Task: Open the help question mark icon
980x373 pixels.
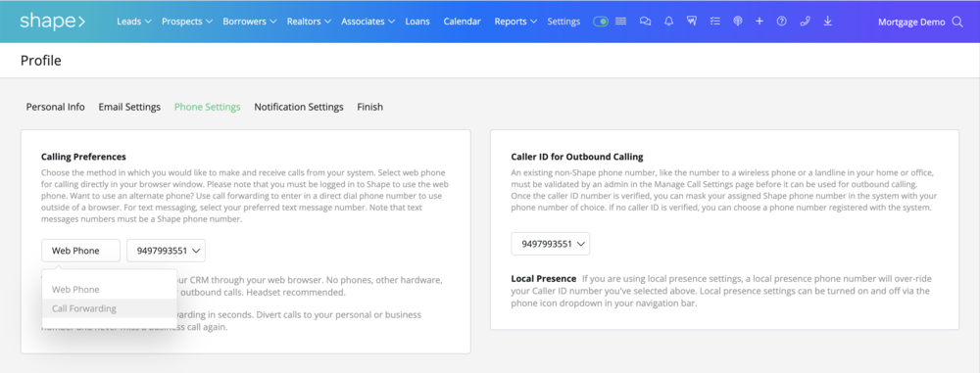Action: point(781,22)
